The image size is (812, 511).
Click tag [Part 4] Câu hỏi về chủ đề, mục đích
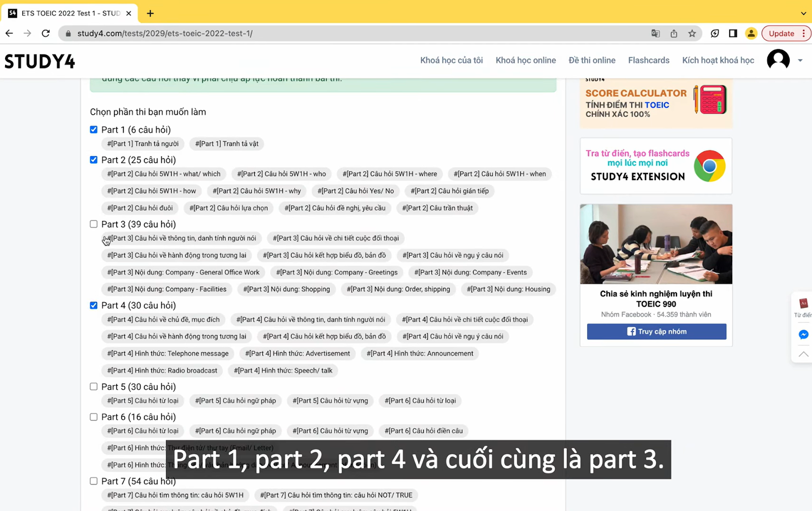pyautogui.click(x=163, y=320)
